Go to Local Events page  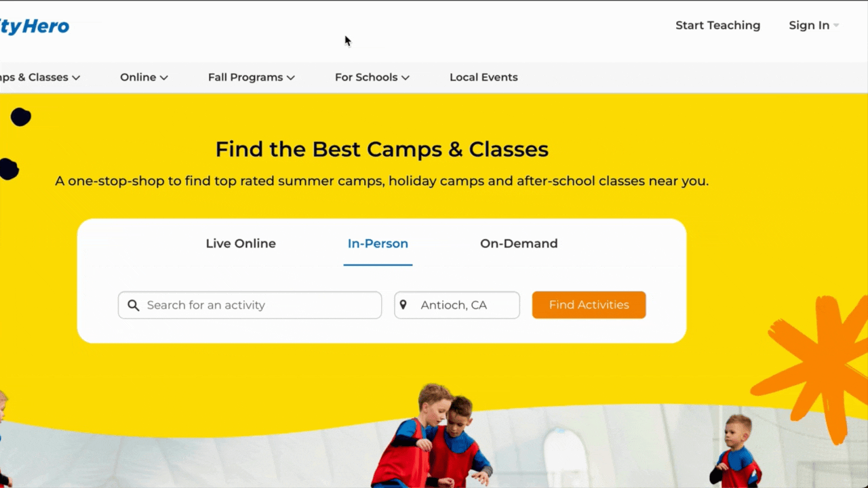pyautogui.click(x=484, y=77)
